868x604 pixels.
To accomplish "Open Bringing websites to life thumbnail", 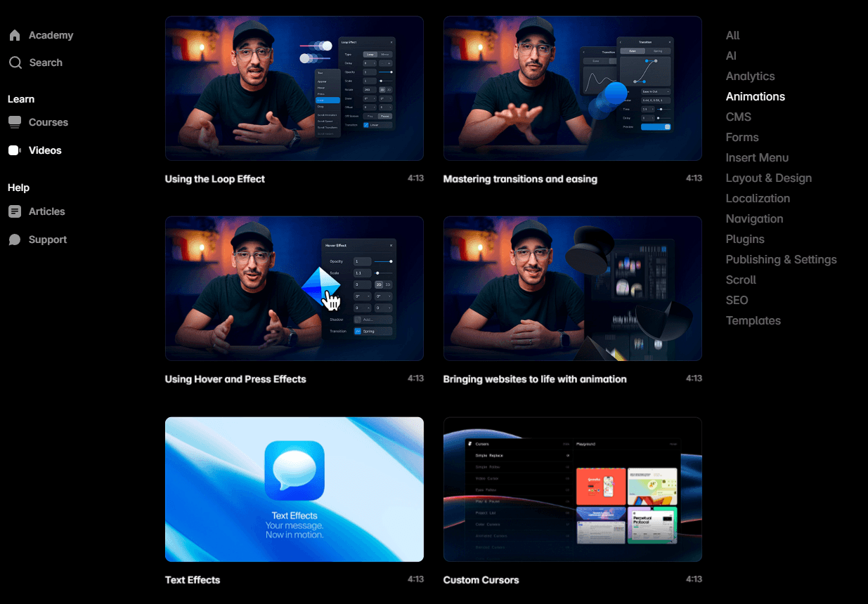I will click(x=573, y=289).
